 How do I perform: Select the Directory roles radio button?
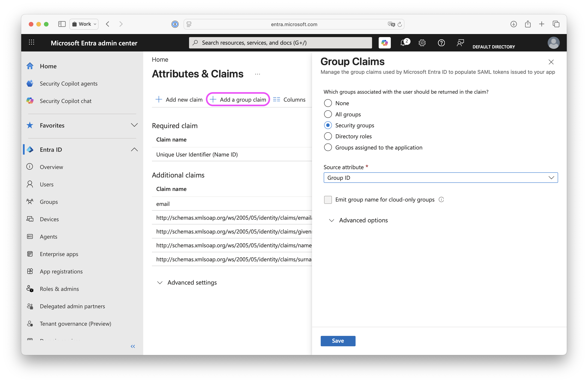[x=328, y=136]
